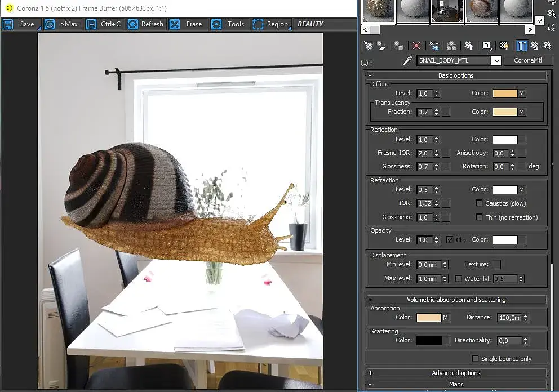Open the Tools gear icon
This screenshot has height=392, width=559.
tap(216, 24)
